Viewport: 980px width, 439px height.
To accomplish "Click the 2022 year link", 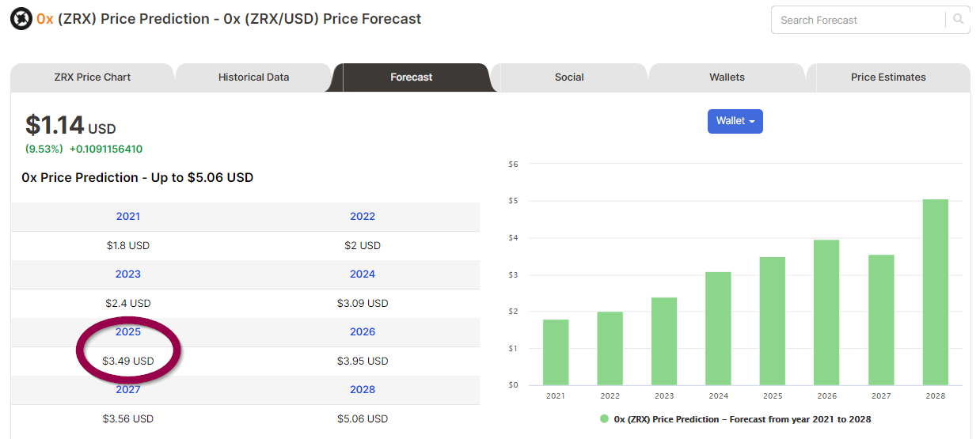I will [363, 216].
